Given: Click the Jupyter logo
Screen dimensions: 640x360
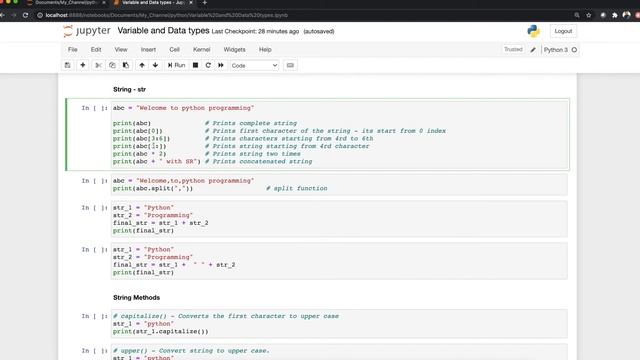Looking at the screenshot, I should pyautogui.click(x=87, y=31).
